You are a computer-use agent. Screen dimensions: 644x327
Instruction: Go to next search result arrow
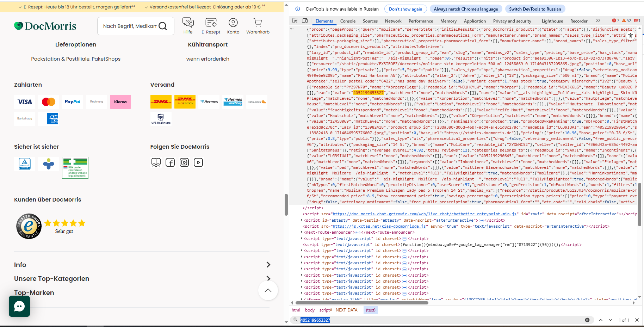point(611,320)
